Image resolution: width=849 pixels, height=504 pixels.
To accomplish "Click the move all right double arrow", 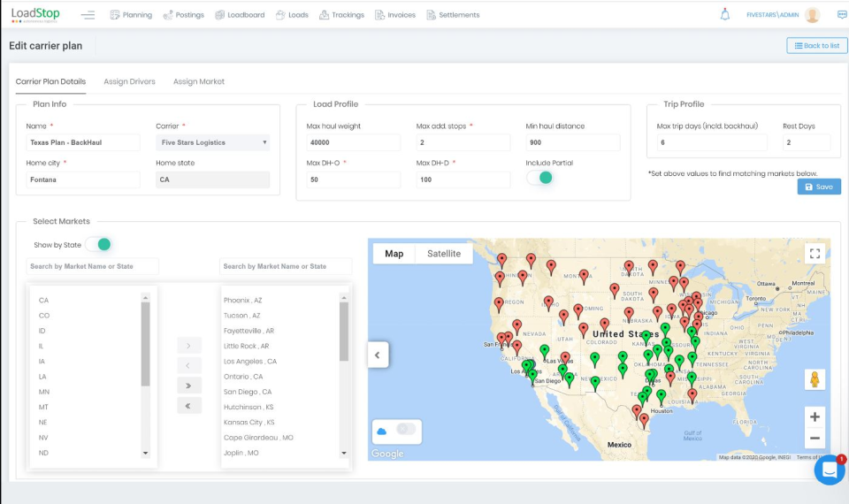I will tap(189, 386).
